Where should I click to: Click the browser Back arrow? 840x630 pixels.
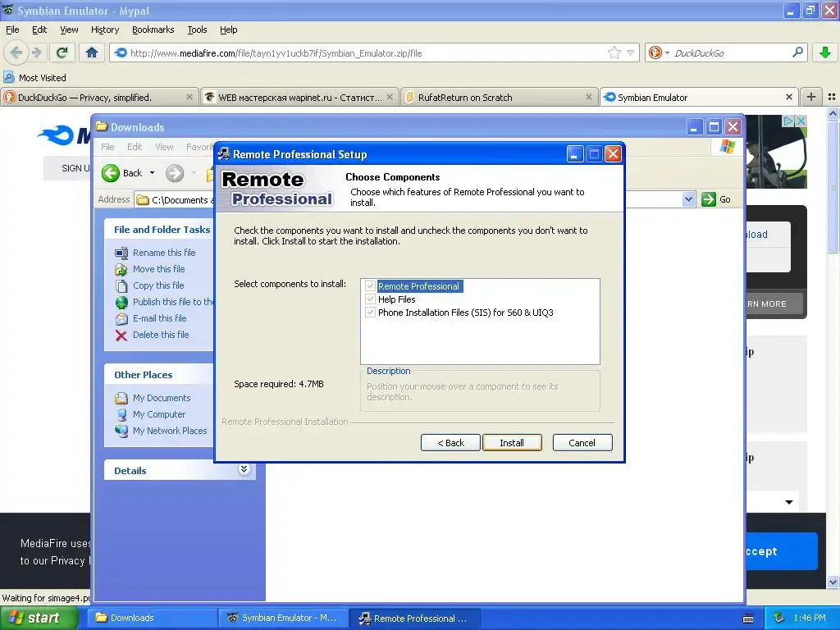16,52
